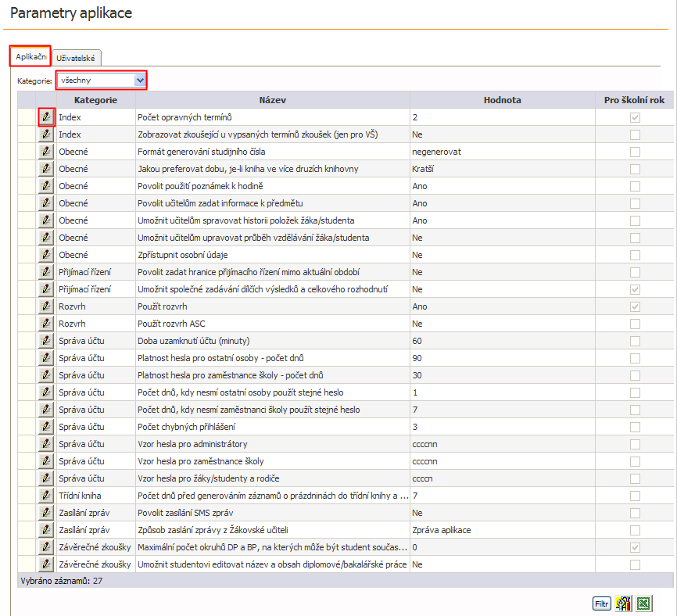Image resolution: width=677 pixels, height=616 pixels.
Task: Edit 'Umožnit společné zadávání dílčích výsledků' row
Action: coord(46,289)
